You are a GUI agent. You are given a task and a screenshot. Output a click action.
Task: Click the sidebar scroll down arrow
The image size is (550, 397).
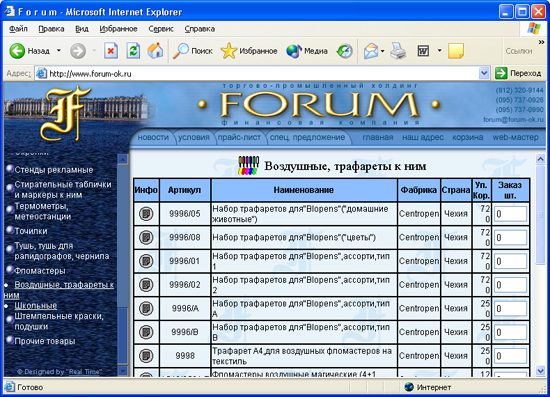[123, 370]
